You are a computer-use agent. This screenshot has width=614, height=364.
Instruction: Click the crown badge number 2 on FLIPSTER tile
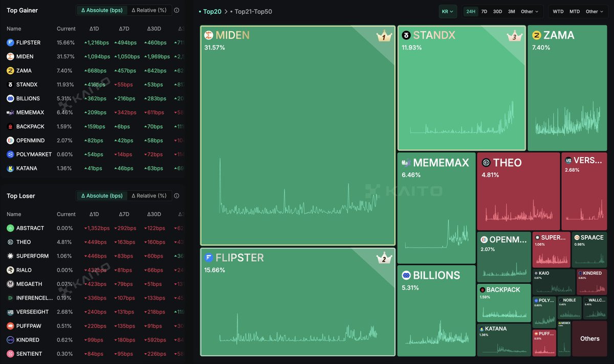(x=384, y=259)
